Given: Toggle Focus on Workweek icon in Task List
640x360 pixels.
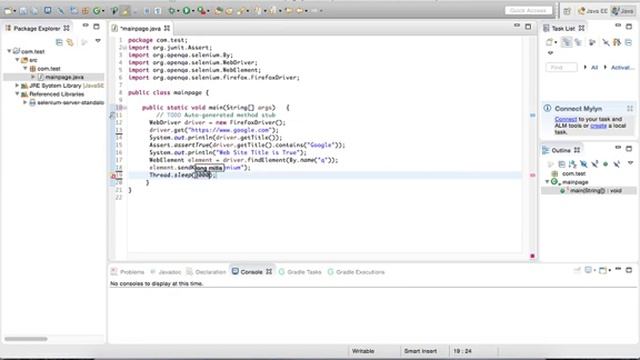Looking at the screenshot, I should point(592,42).
